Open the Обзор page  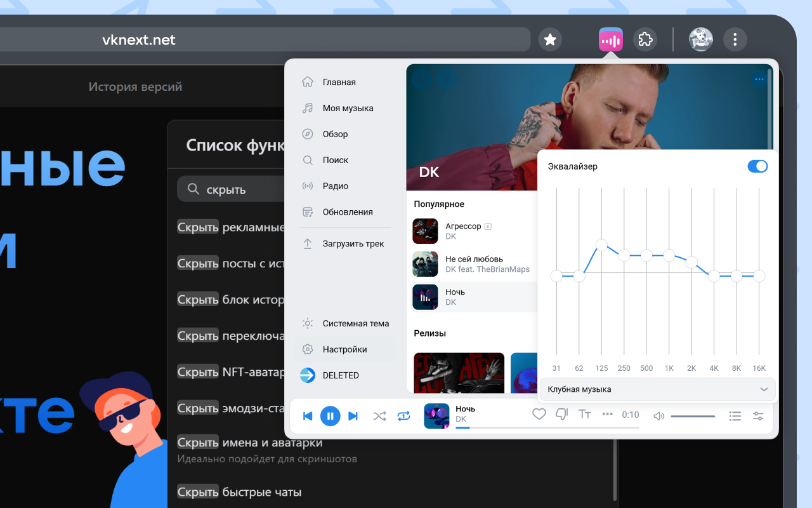(335, 134)
